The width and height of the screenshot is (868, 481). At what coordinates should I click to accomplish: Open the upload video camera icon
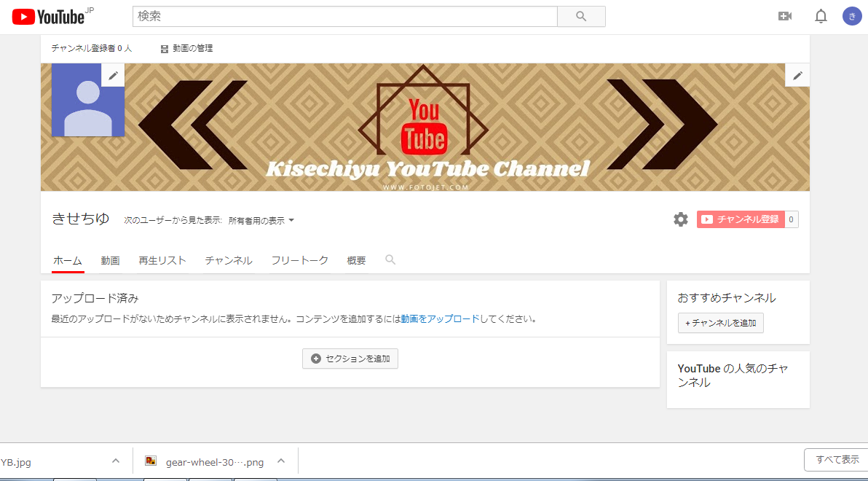pyautogui.click(x=784, y=17)
